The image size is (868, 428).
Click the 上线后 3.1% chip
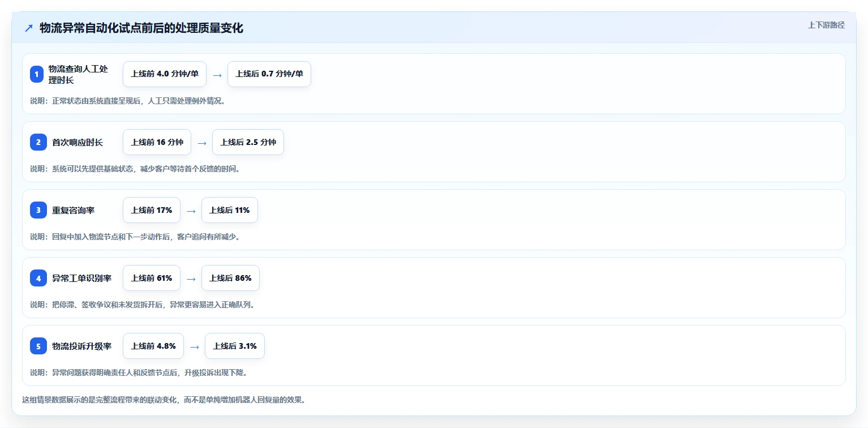[235, 346]
